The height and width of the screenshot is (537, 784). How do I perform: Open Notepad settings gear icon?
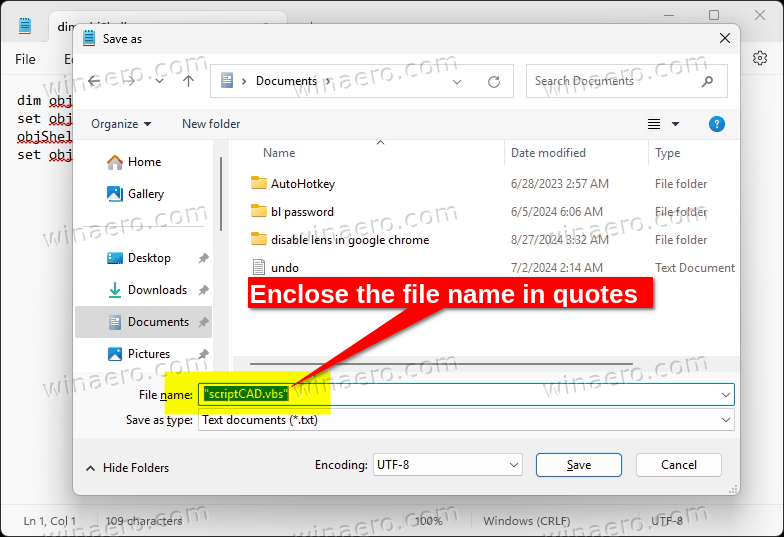760,58
